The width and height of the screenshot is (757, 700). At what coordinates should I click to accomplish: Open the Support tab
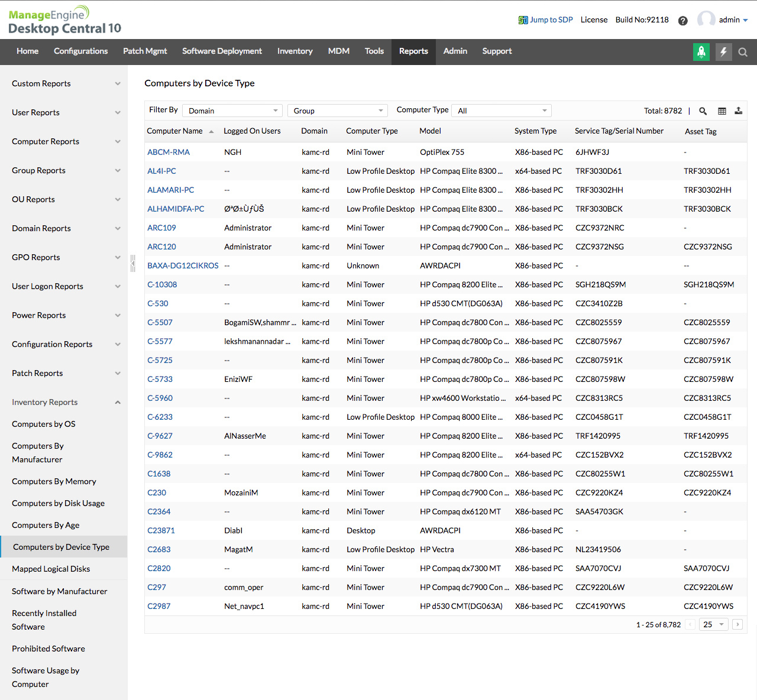point(497,51)
